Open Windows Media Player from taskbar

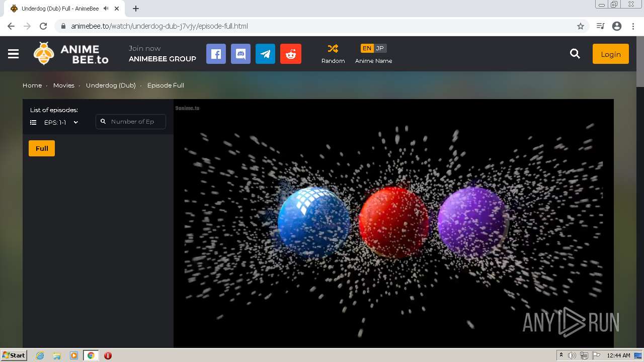(x=74, y=355)
